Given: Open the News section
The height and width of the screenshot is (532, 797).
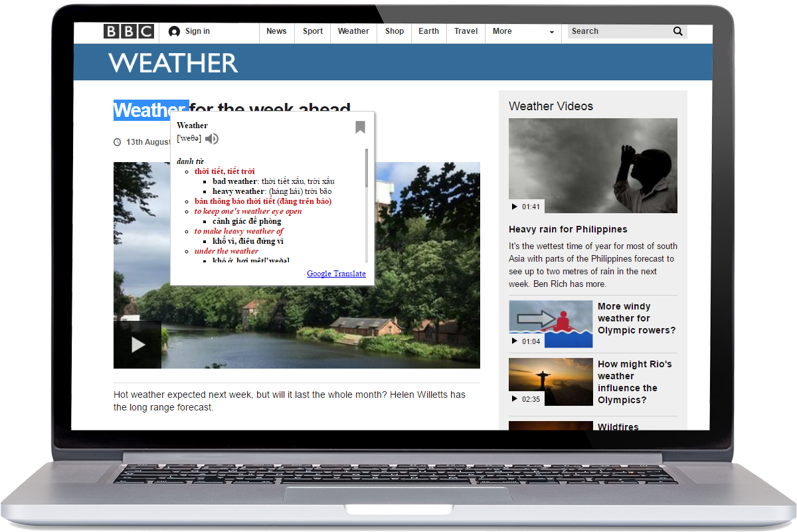Looking at the screenshot, I should pyautogui.click(x=276, y=31).
